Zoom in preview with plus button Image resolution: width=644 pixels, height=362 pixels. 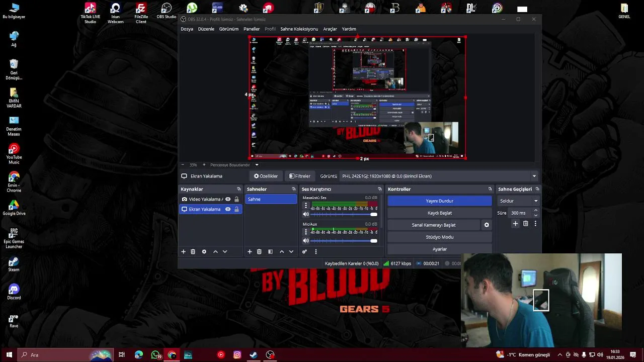pyautogui.click(x=204, y=165)
